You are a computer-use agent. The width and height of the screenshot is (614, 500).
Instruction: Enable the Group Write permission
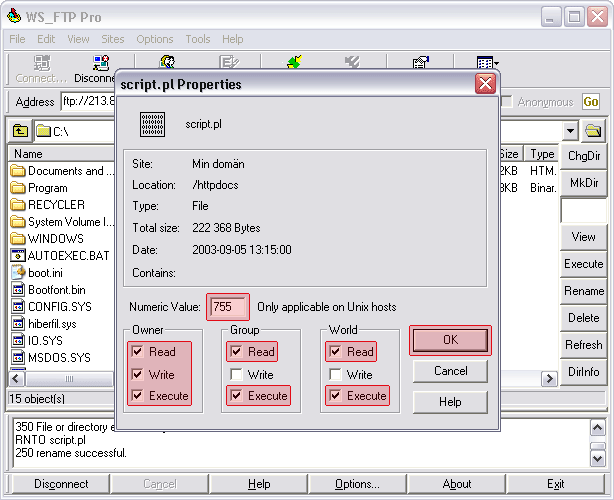pyautogui.click(x=235, y=374)
